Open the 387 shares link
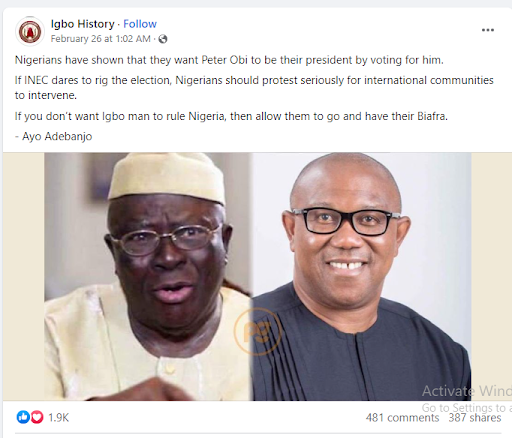The height and width of the screenshot is (438, 512). (x=475, y=418)
